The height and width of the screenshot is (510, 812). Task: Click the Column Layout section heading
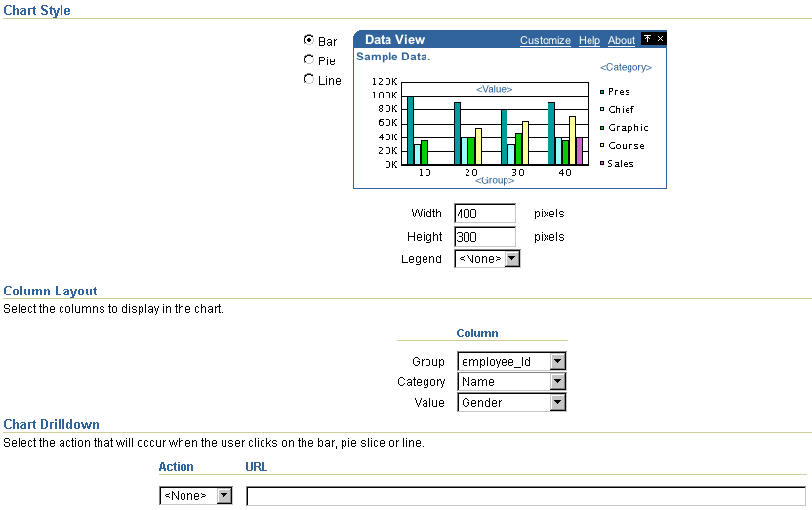point(50,291)
